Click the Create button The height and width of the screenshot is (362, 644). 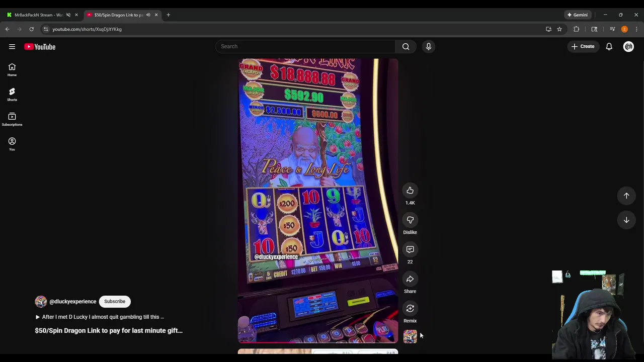click(583, 47)
